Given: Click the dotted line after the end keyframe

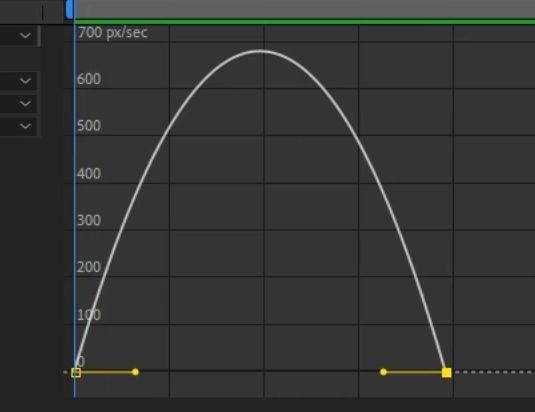Looking at the screenshot, I should point(493,372).
